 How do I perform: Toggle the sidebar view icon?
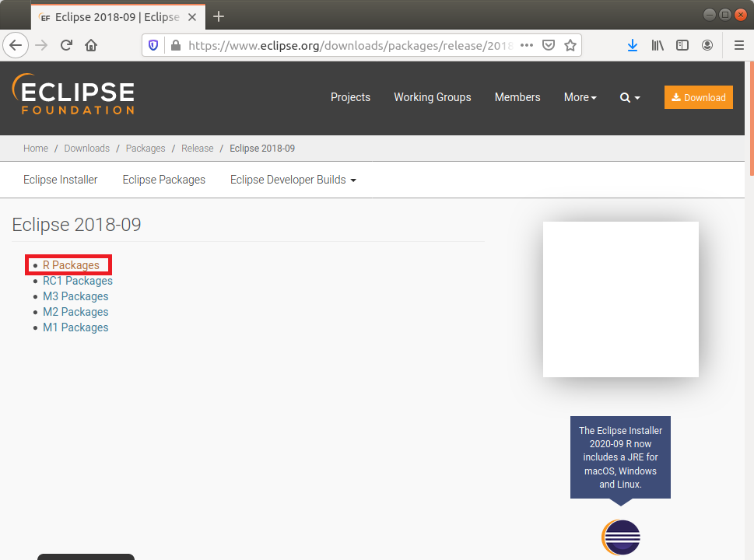(x=682, y=45)
